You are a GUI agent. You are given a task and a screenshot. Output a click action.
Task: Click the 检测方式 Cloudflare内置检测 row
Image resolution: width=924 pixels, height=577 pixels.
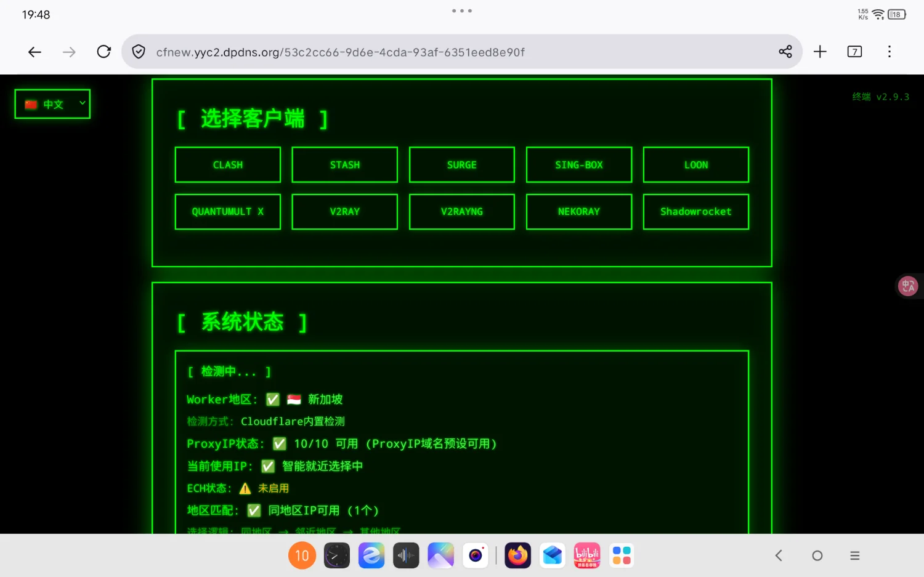pyautogui.click(x=266, y=421)
